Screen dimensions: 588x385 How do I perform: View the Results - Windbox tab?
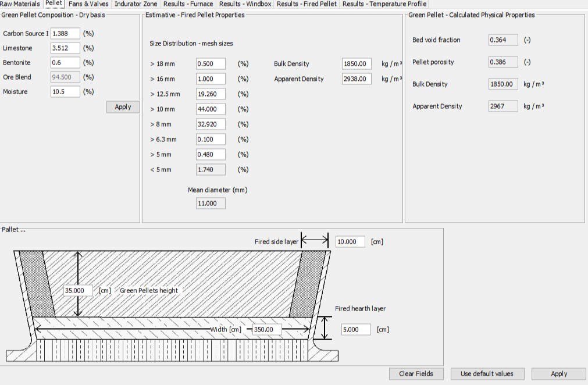[x=245, y=4]
